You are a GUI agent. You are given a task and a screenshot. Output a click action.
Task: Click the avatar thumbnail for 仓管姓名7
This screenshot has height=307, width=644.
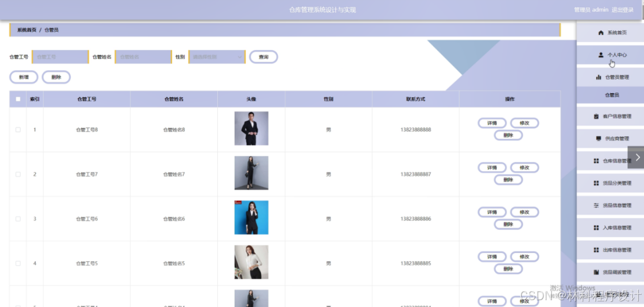pyautogui.click(x=251, y=173)
